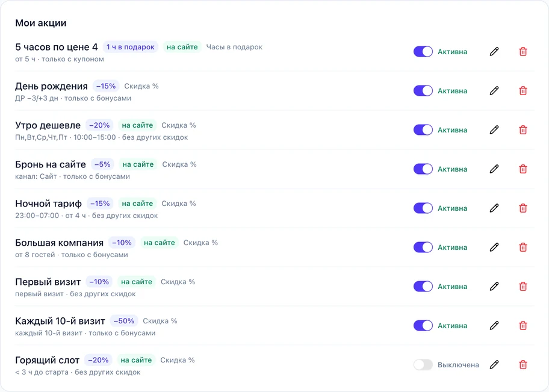This screenshot has height=392, width=549.
Task: Switch off the «Ночной тариф» promotion
Action: coord(423,208)
